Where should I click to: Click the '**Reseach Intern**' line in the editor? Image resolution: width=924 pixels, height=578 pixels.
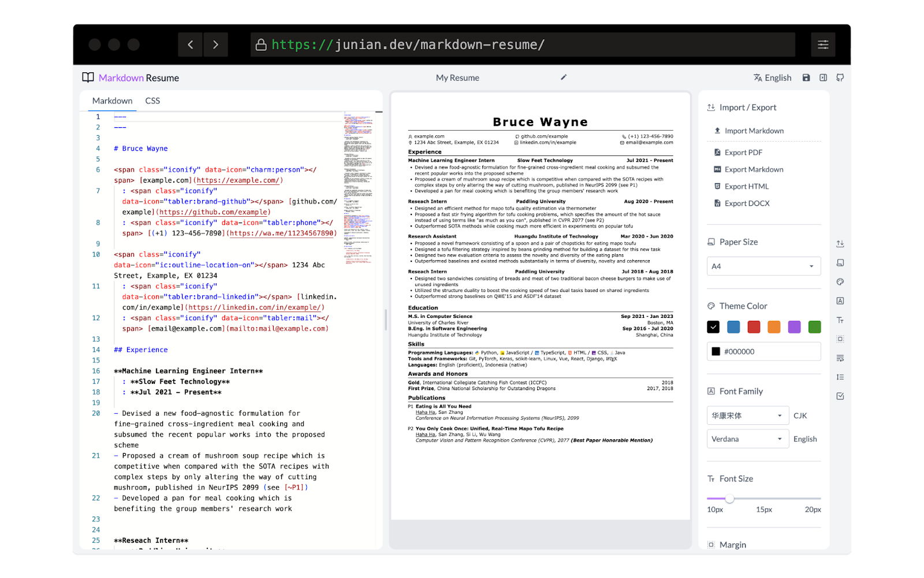(151, 540)
